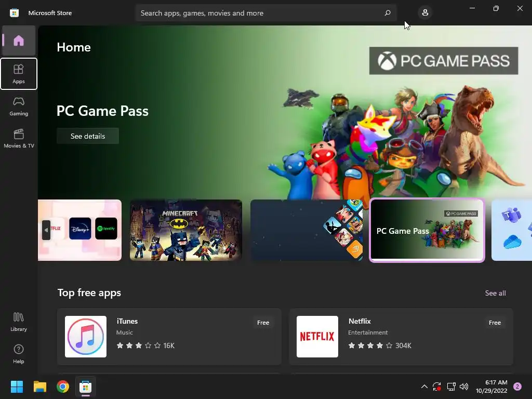Click the Netflix app logo

tap(317, 337)
